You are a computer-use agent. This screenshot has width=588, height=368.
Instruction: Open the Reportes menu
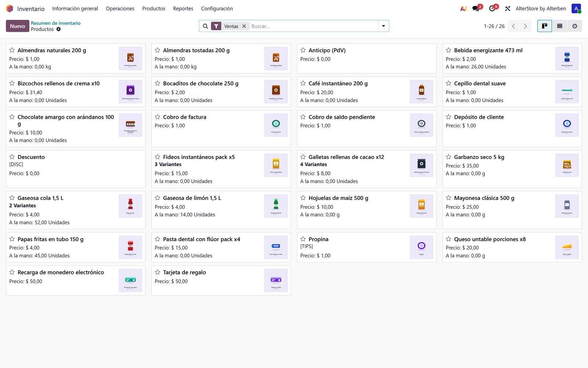[183, 8]
